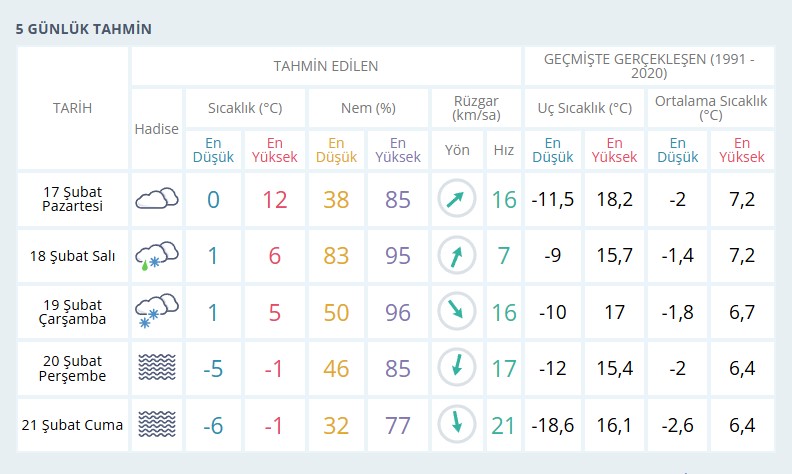Click the '21 Şubat Cuma' date cell

tap(72, 425)
